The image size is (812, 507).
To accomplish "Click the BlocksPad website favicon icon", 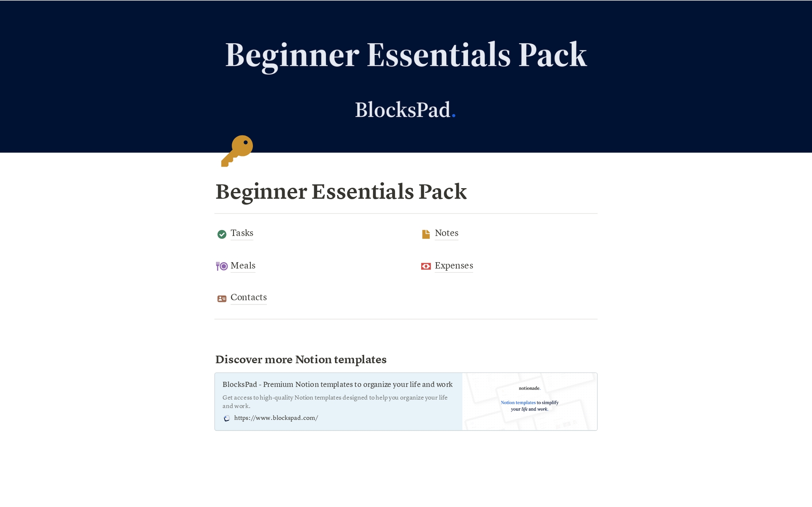I will tap(227, 418).
